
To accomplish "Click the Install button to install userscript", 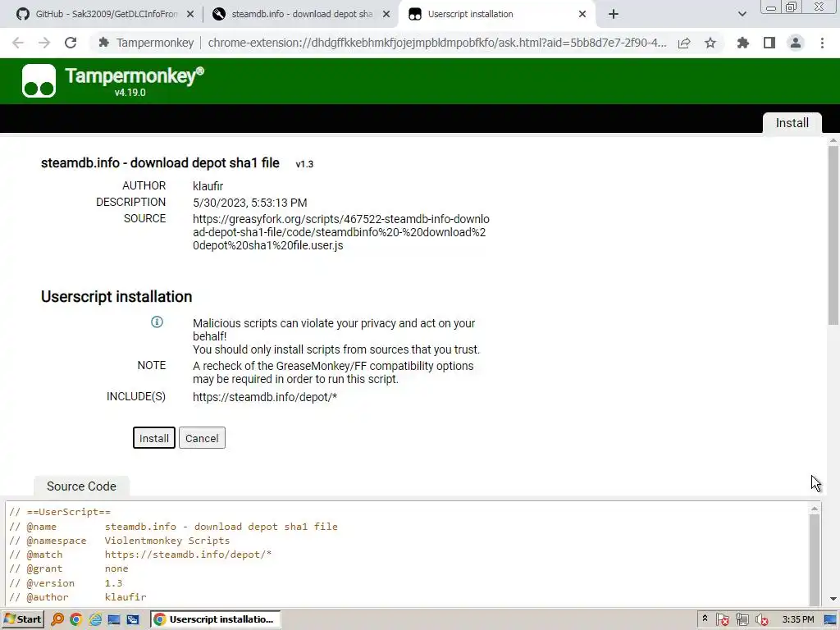I will (153, 438).
